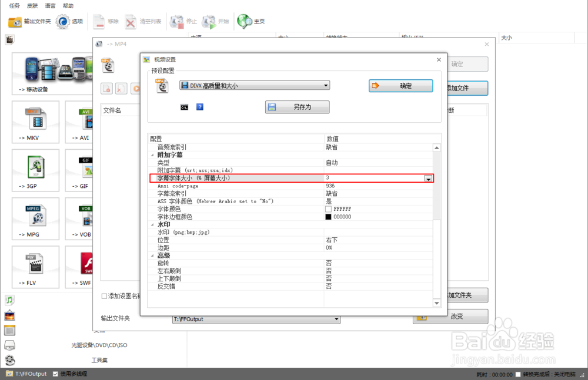Select the Ansi code-page row
The width and height of the screenshot is (588, 380).
[290, 186]
